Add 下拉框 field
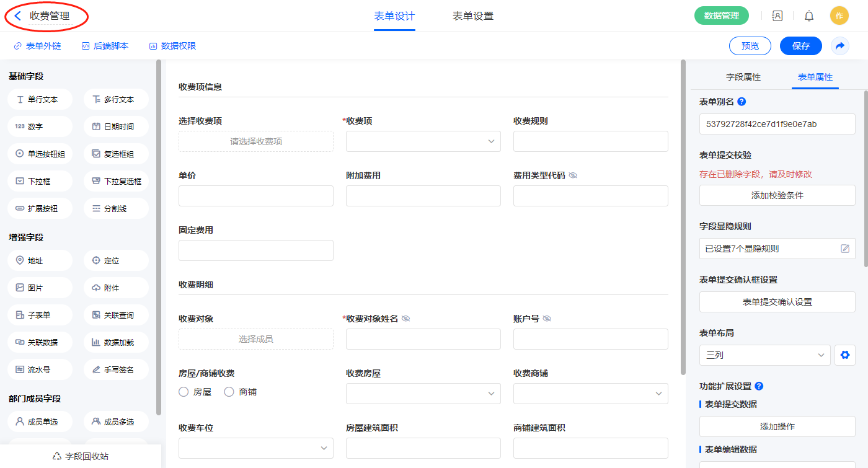Image resolution: width=868 pixels, height=468 pixels. 40,181
